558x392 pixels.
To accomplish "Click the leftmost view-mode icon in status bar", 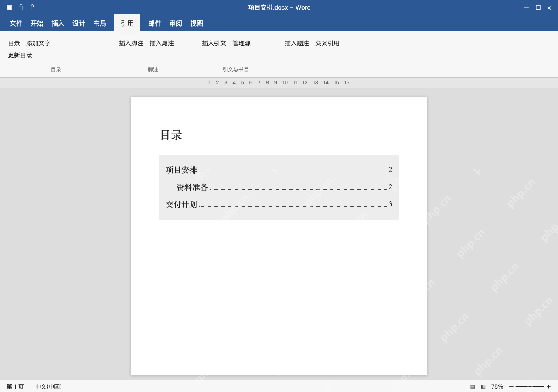I will point(473,386).
